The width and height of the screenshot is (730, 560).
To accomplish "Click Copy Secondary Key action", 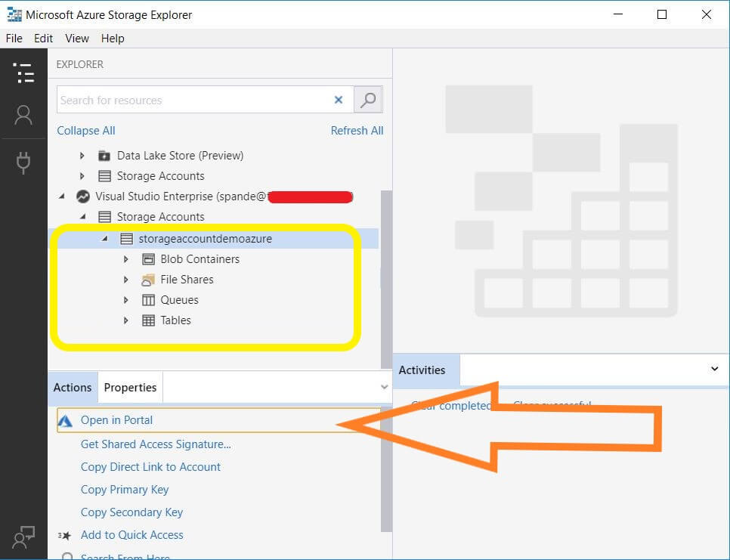I will 131,512.
